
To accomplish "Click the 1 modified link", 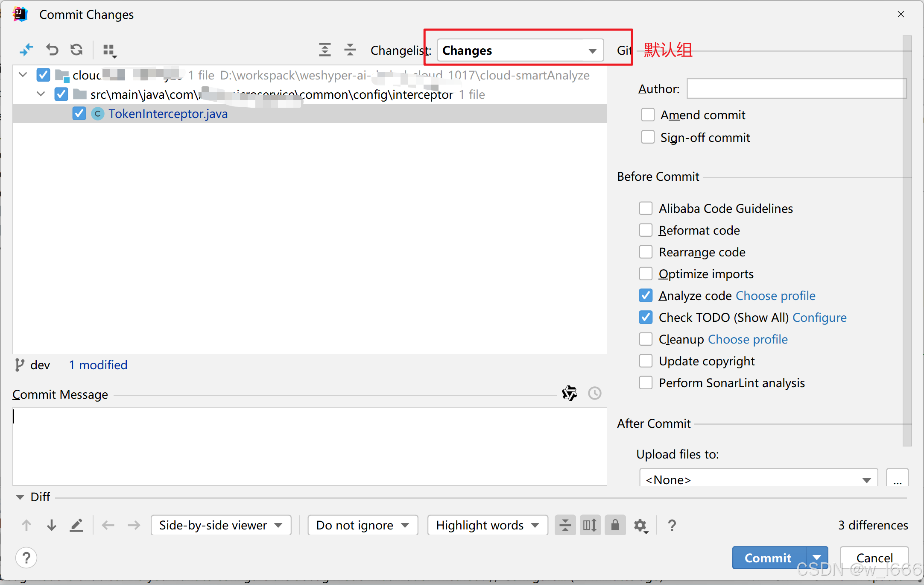I will [x=98, y=365].
